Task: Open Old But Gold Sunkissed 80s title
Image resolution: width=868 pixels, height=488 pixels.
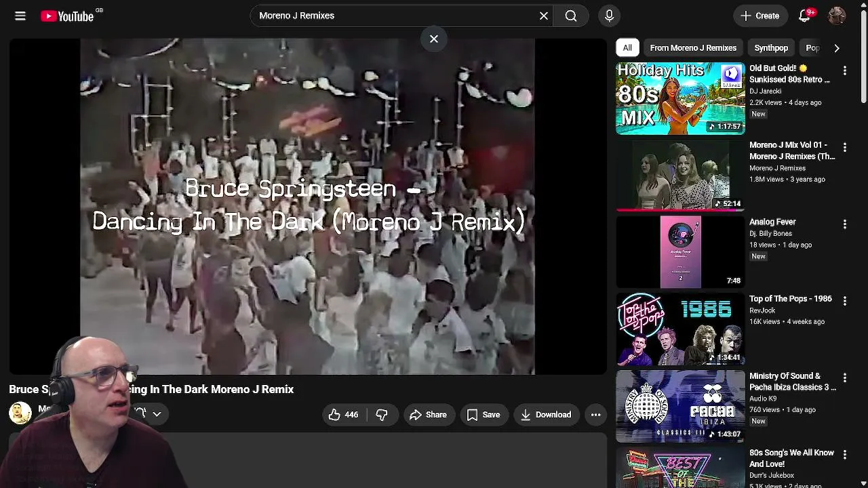Action: [x=789, y=74]
